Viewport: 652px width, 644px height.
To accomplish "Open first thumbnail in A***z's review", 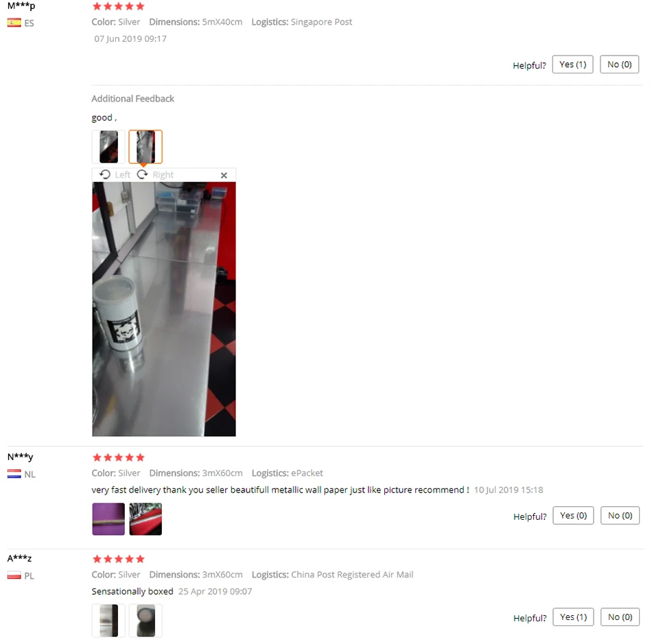I will pyautogui.click(x=108, y=621).
